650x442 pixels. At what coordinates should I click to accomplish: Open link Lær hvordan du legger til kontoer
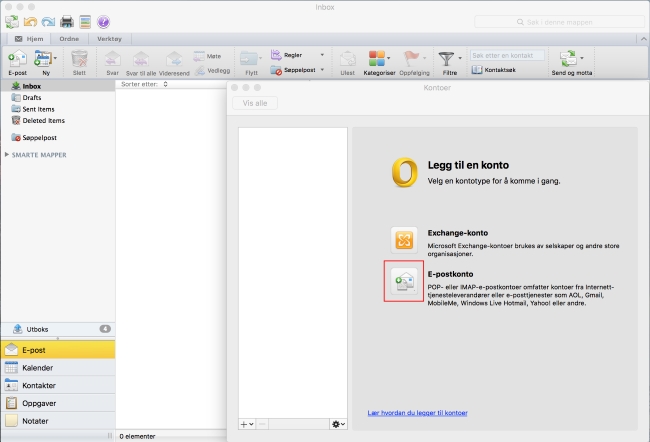pyautogui.click(x=417, y=413)
